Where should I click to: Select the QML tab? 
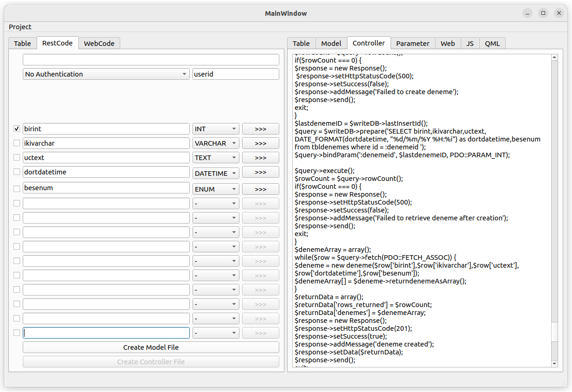click(x=493, y=43)
